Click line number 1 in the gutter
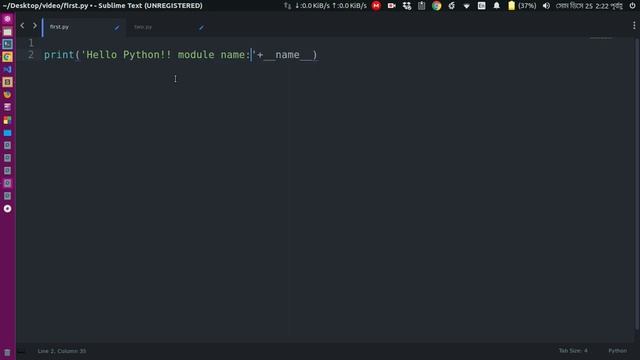 pyautogui.click(x=31, y=43)
